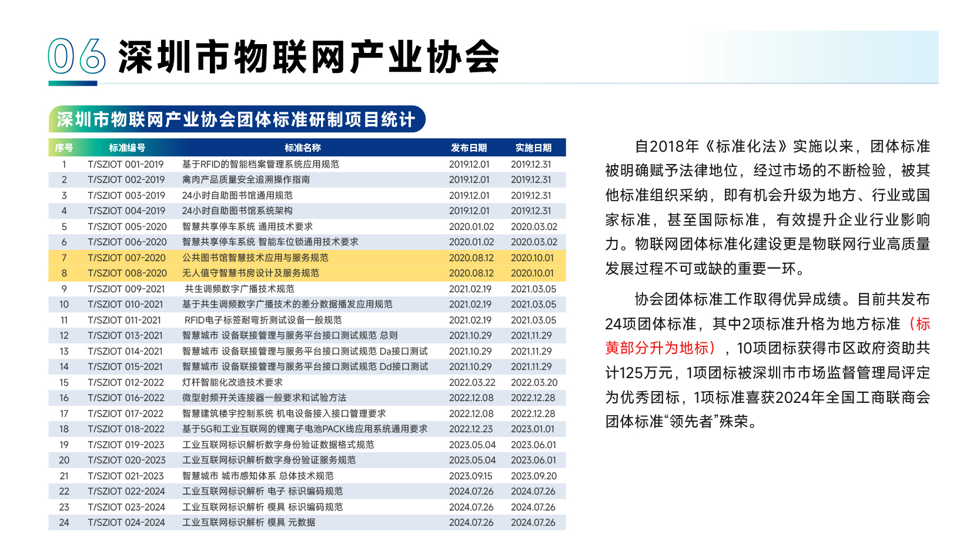Select 微型射频开关连接器一般要求和试验方法
The width and height of the screenshot is (980, 551).
pyautogui.click(x=264, y=398)
